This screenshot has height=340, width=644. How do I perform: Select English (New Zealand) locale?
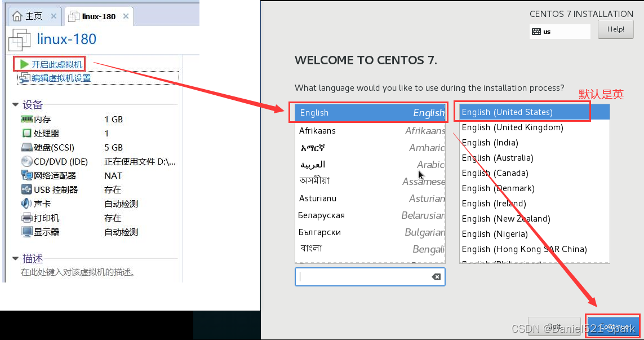pyautogui.click(x=534, y=219)
